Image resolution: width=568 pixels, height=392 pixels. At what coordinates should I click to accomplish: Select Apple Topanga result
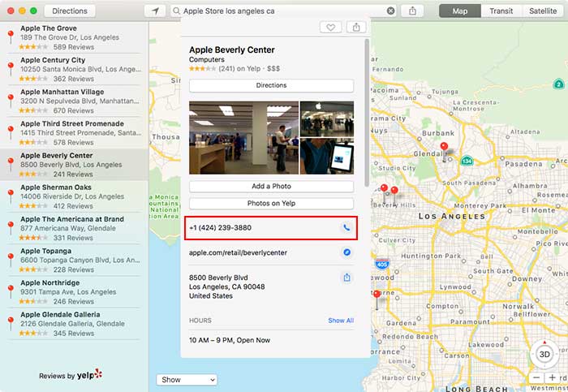click(x=74, y=261)
